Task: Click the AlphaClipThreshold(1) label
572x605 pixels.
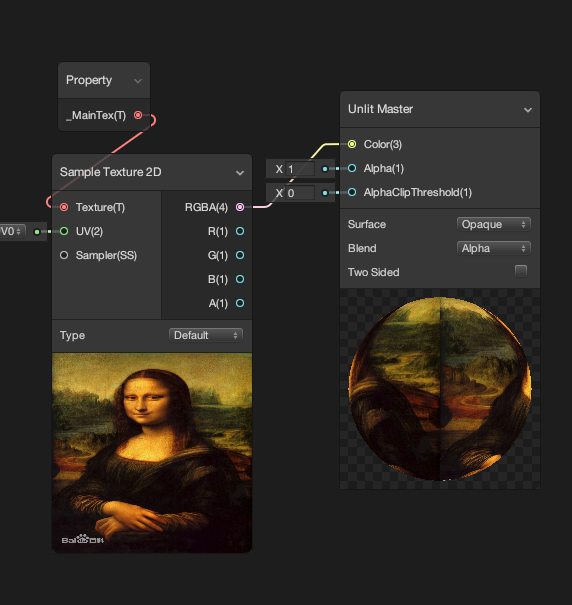Action: coord(418,192)
